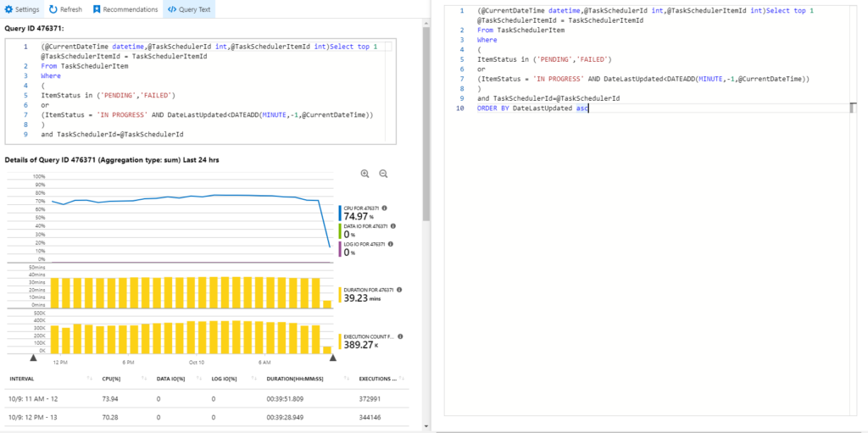868x433 pixels.
Task: Click the Oct 10 label on chart axis
Action: tap(197, 363)
